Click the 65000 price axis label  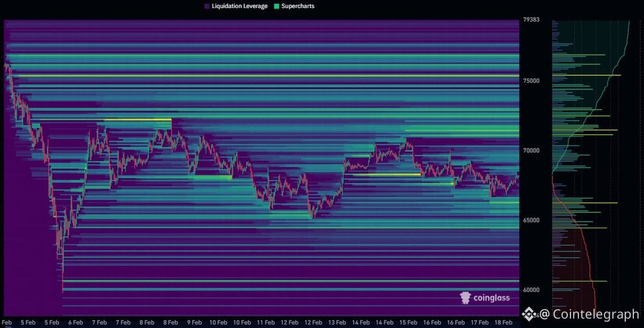(531, 220)
